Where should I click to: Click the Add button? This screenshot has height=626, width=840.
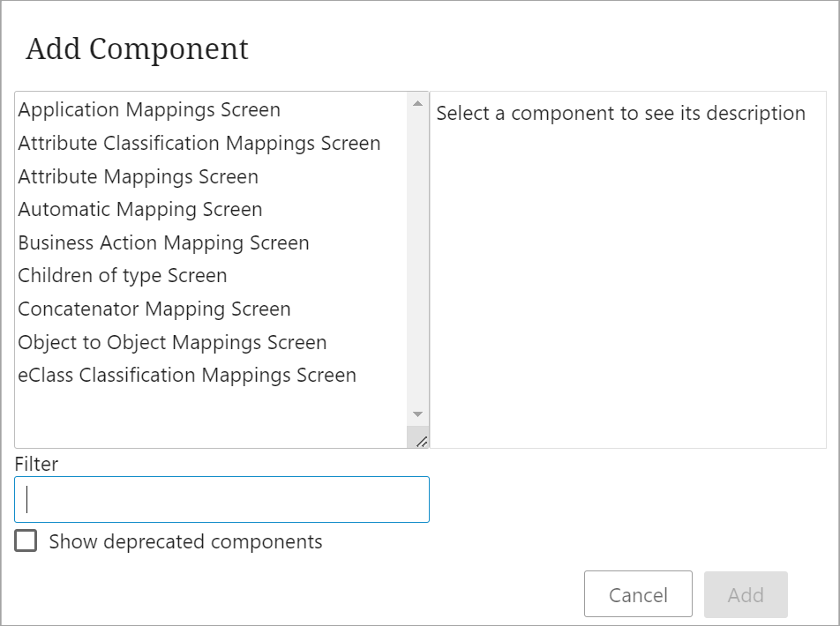click(746, 595)
